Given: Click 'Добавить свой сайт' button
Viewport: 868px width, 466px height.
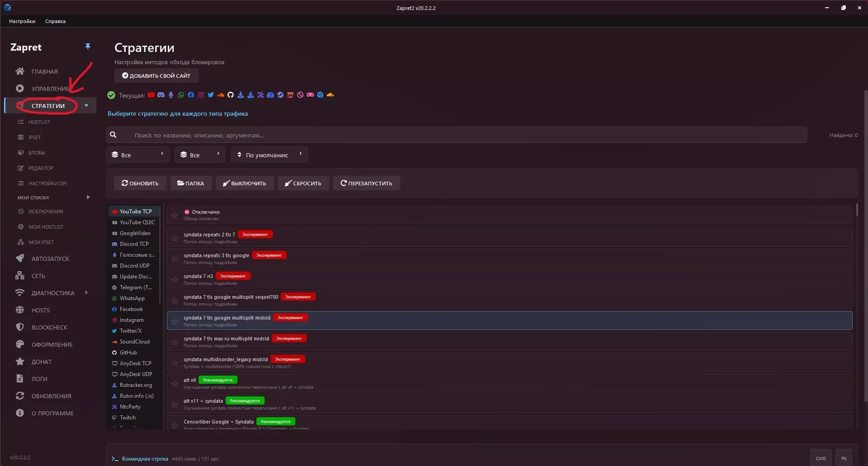Looking at the screenshot, I should pyautogui.click(x=157, y=75).
